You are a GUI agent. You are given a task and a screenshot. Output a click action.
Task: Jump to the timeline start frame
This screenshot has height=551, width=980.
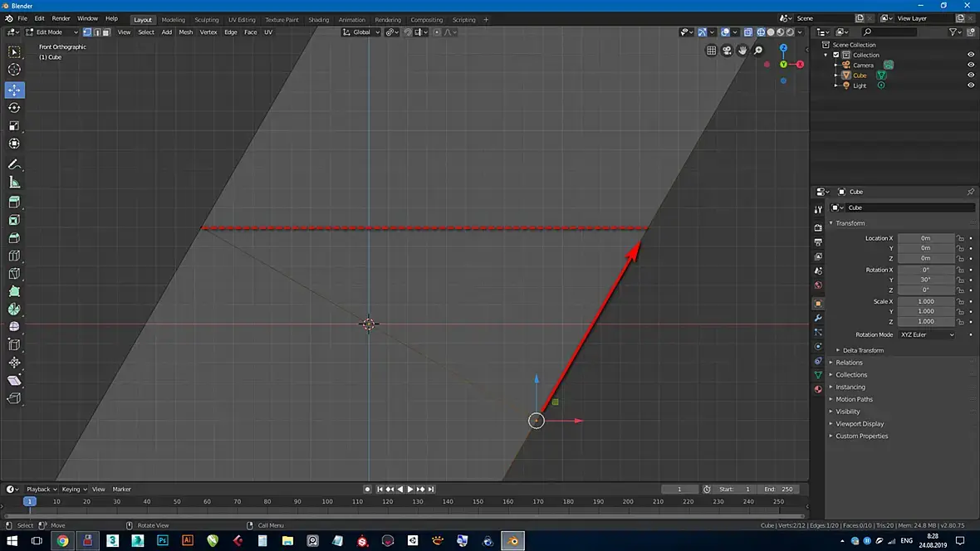point(380,489)
